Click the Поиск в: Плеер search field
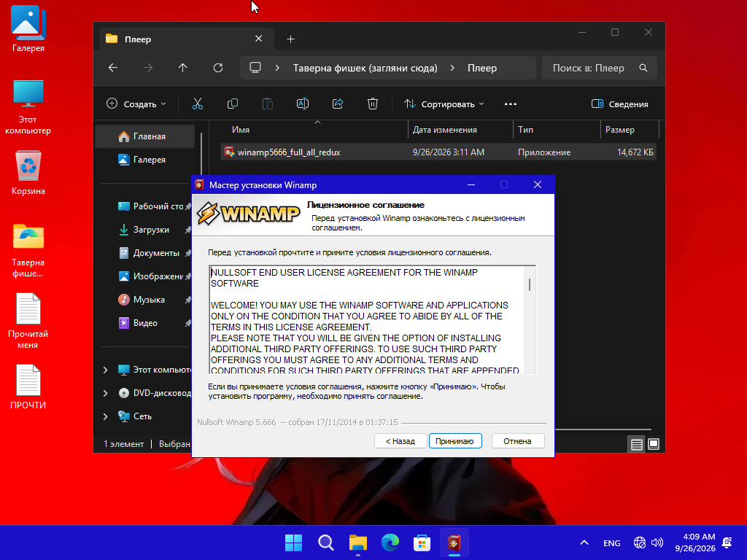 pyautogui.click(x=600, y=68)
